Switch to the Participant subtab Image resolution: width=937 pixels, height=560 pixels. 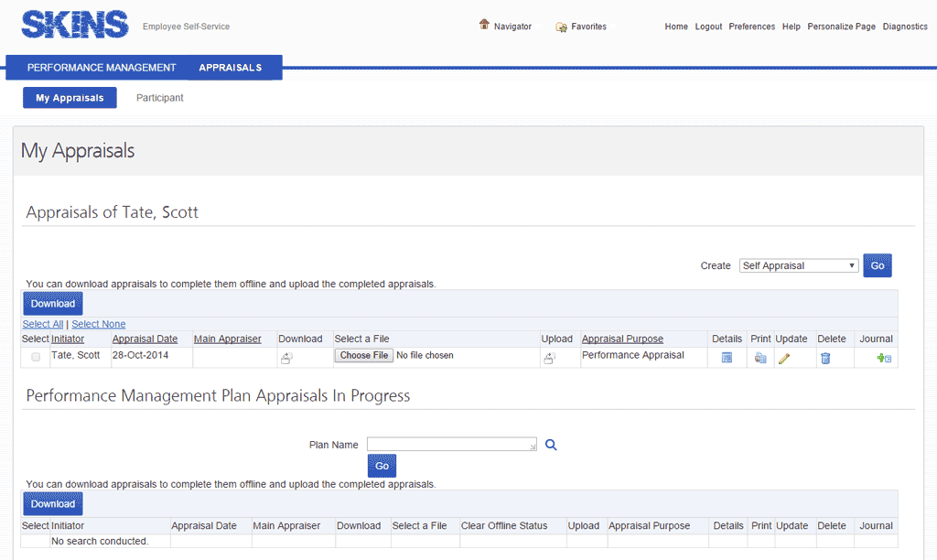(159, 98)
